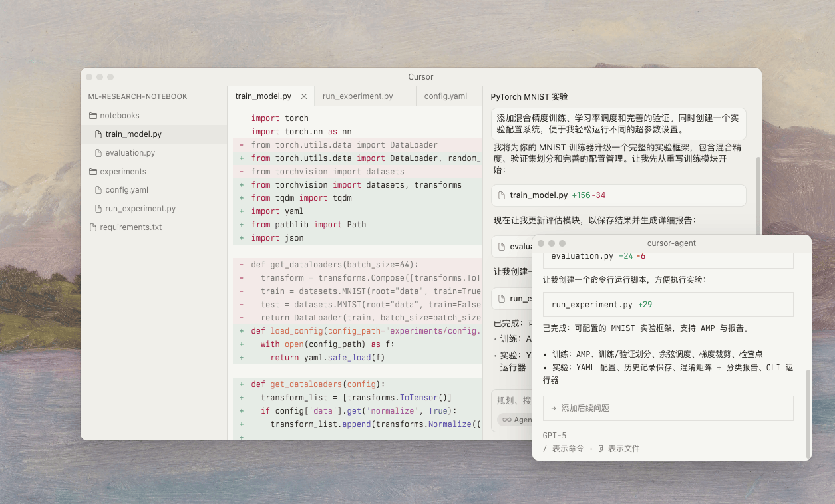
Task: Click the 'from tqdm import tqdm' added line
Action: click(x=357, y=198)
